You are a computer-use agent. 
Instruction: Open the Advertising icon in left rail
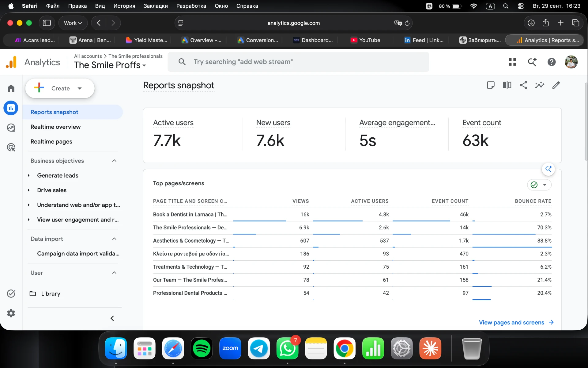pyautogui.click(x=11, y=148)
